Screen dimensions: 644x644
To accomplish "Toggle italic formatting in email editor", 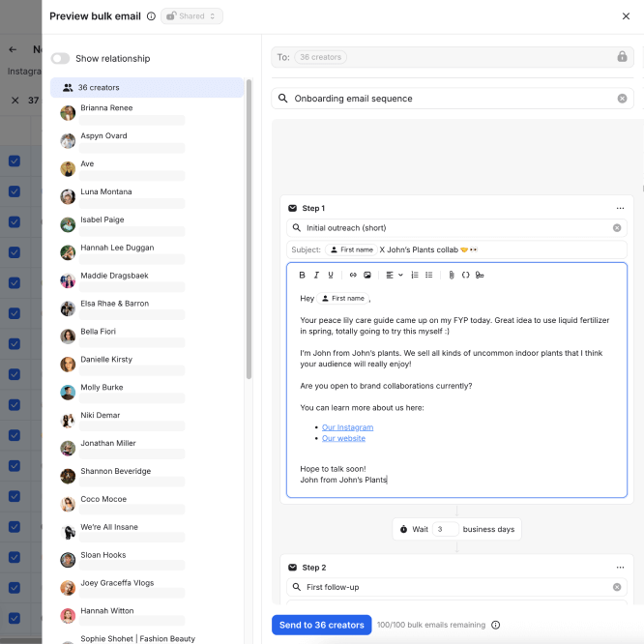I will click(x=316, y=276).
